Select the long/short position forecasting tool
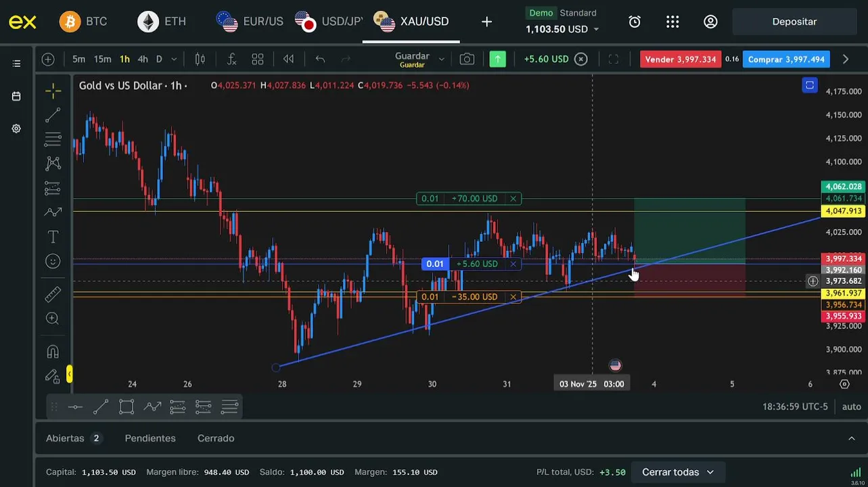 [53, 188]
